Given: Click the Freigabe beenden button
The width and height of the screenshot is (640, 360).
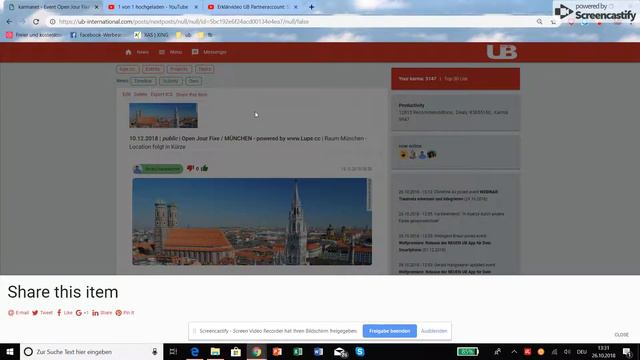Looking at the screenshot, I should coord(389,331).
